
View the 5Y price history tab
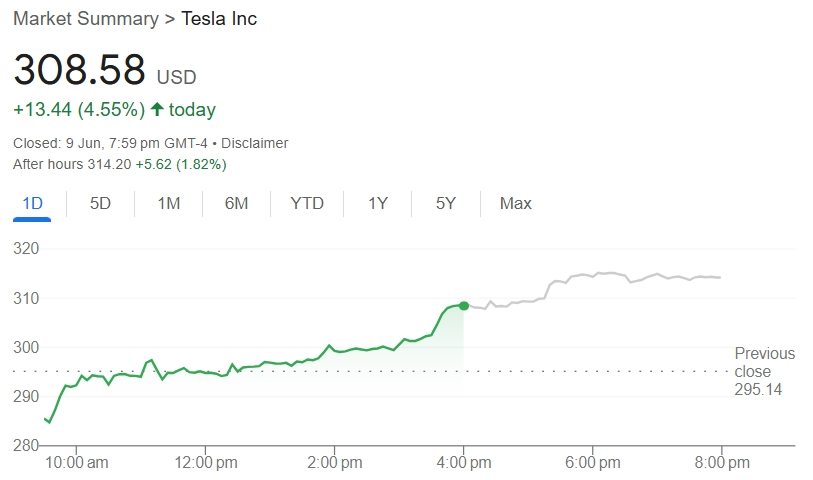coord(445,203)
